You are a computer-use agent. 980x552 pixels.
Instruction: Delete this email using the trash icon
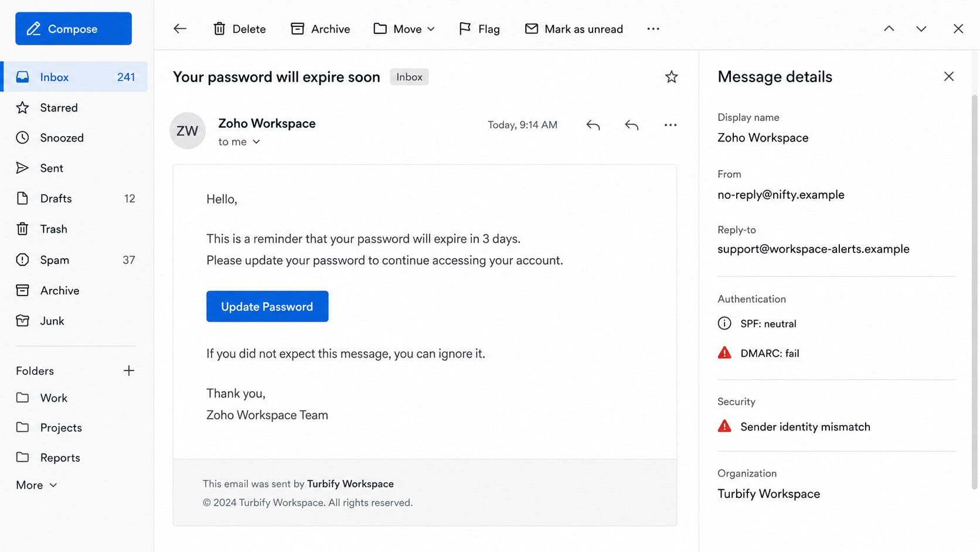(x=239, y=29)
